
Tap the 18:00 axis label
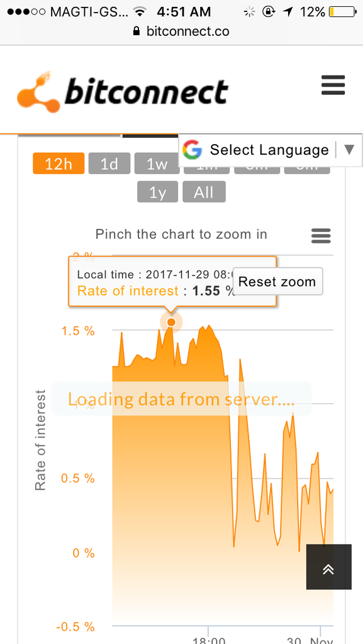coord(209,640)
